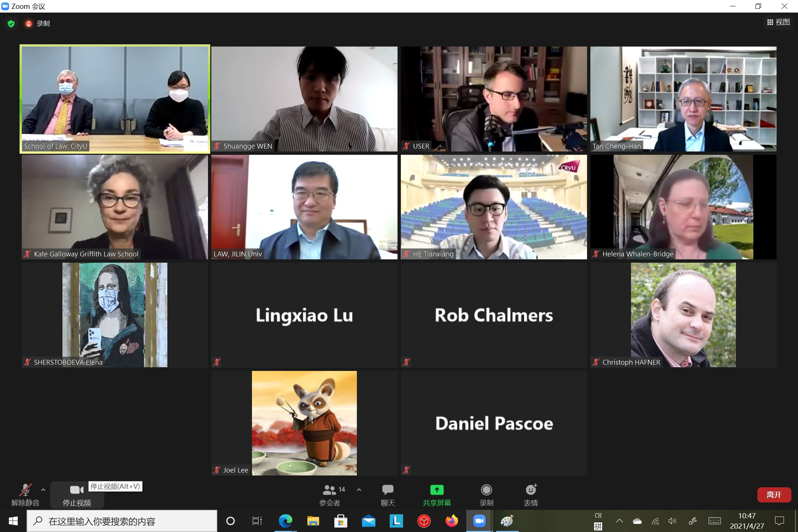Click the Windows search input field
Viewport: 798px width, 532px height.
122,521
